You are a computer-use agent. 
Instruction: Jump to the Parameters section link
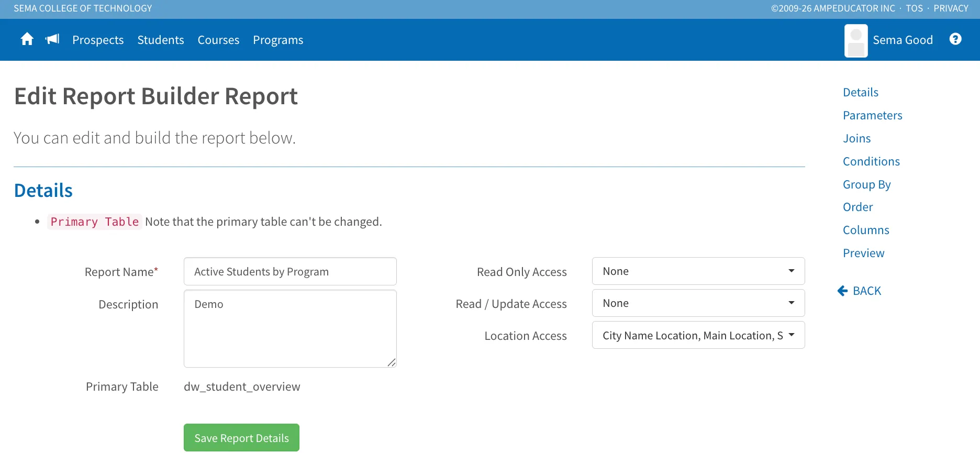click(873, 115)
